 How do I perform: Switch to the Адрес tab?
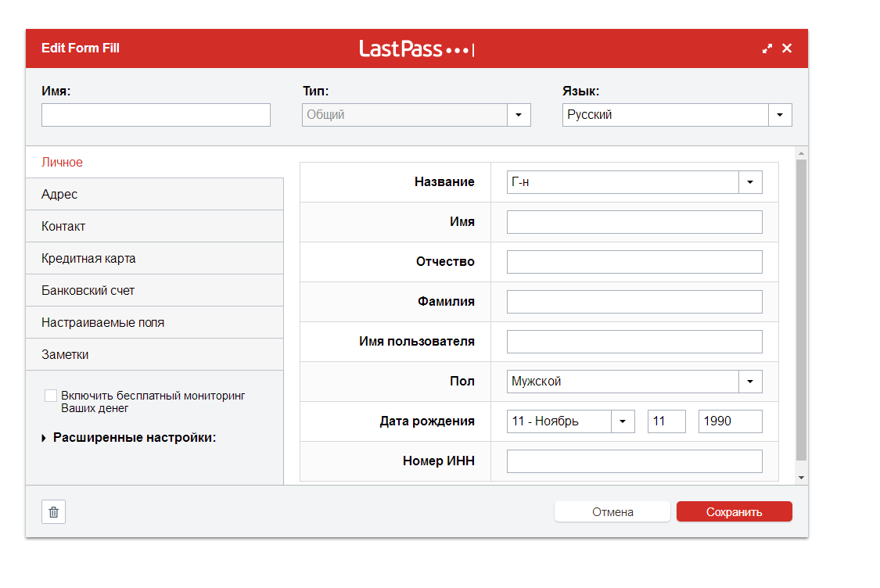pyautogui.click(x=154, y=194)
